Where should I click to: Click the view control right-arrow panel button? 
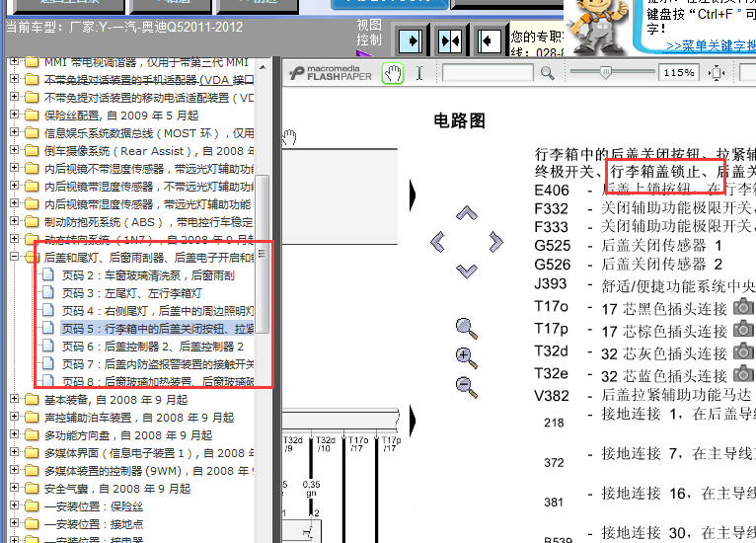(x=411, y=41)
